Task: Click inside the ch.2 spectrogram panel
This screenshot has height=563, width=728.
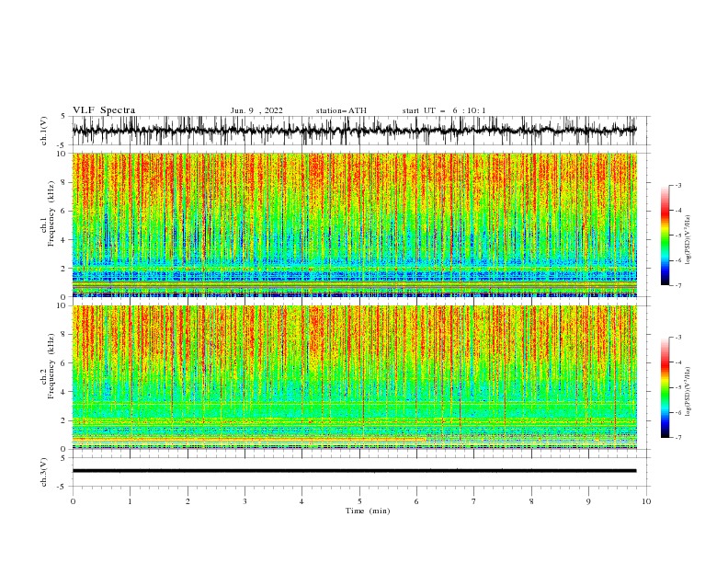Action: tap(354, 377)
